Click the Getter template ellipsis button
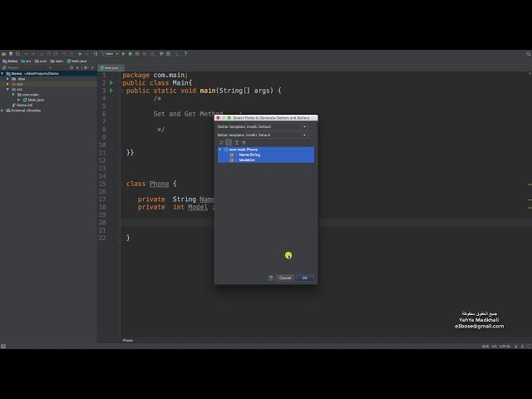Viewport: 532px width, 399px height. coord(312,126)
